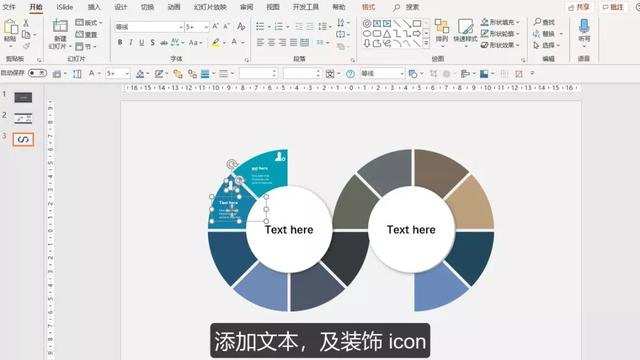Open the File (文件) tab

[9, 7]
